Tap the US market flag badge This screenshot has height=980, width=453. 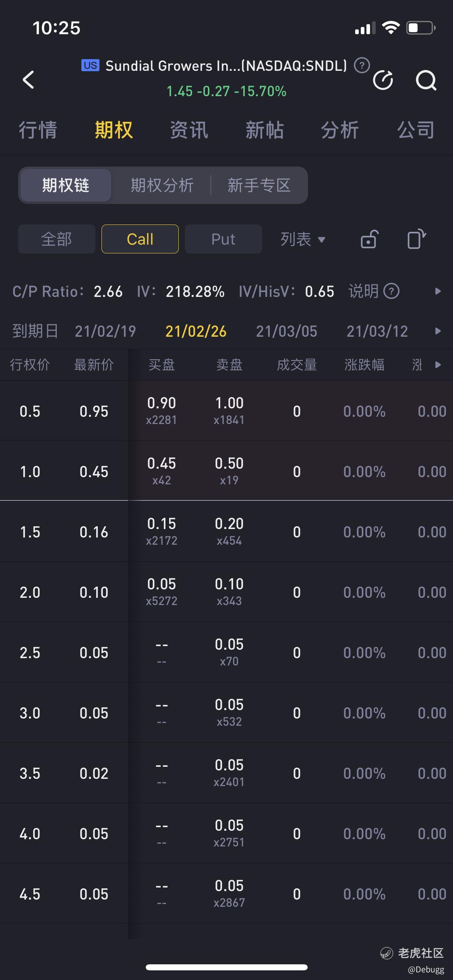click(90, 65)
